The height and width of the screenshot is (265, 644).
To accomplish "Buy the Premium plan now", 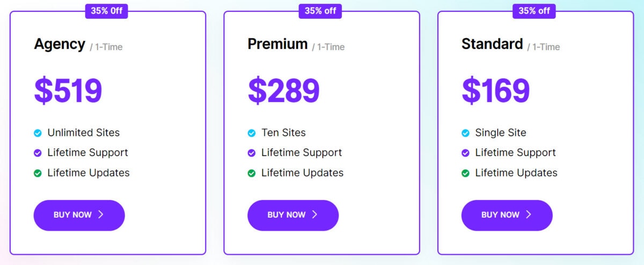I will click(x=293, y=215).
